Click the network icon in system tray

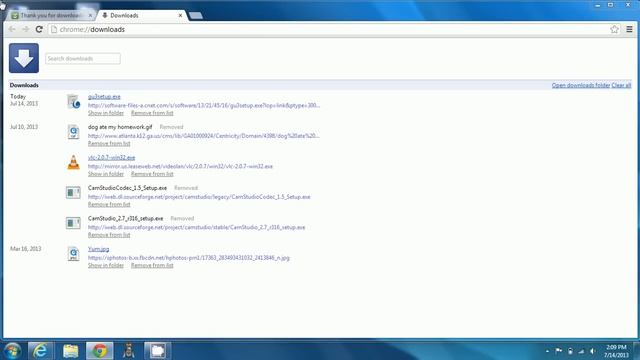tap(581, 351)
